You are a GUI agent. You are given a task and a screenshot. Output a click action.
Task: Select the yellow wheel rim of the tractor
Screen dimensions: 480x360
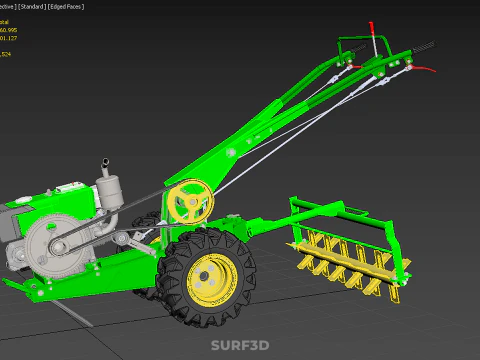point(212,280)
